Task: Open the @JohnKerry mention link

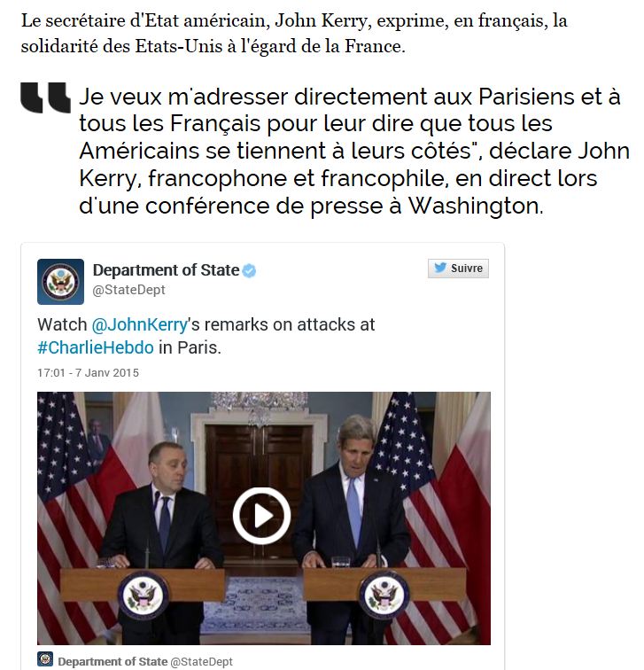Action: coord(140,324)
